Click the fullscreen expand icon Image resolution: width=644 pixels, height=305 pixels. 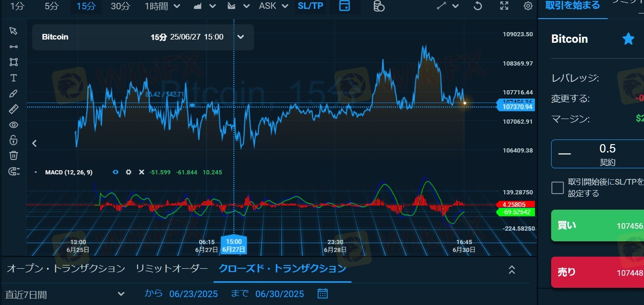click(504, 6)
